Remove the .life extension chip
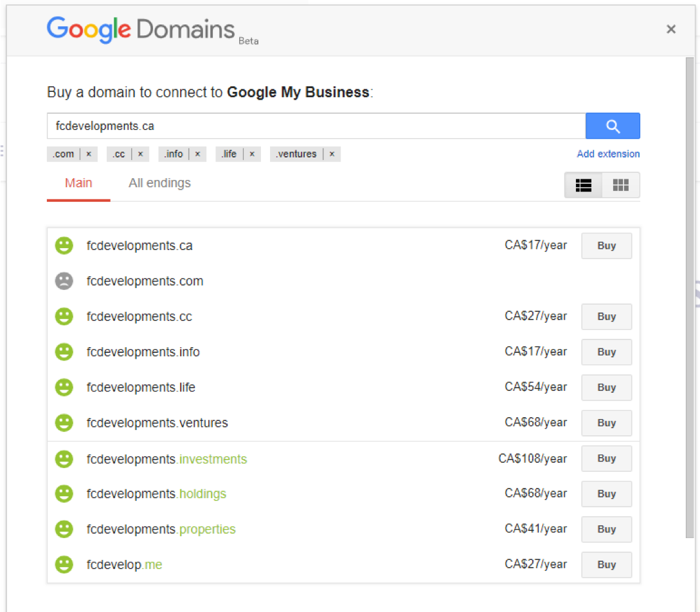 (252, 154)
